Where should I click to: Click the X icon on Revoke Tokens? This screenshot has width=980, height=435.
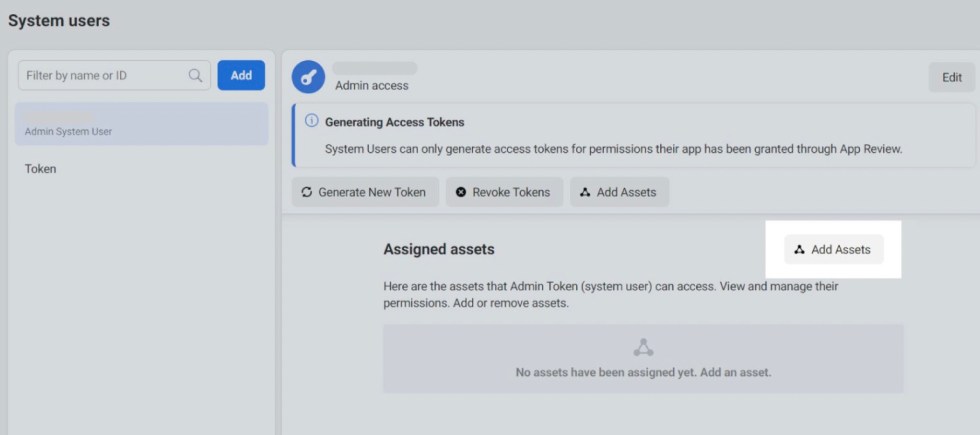[x=461, y=192]
